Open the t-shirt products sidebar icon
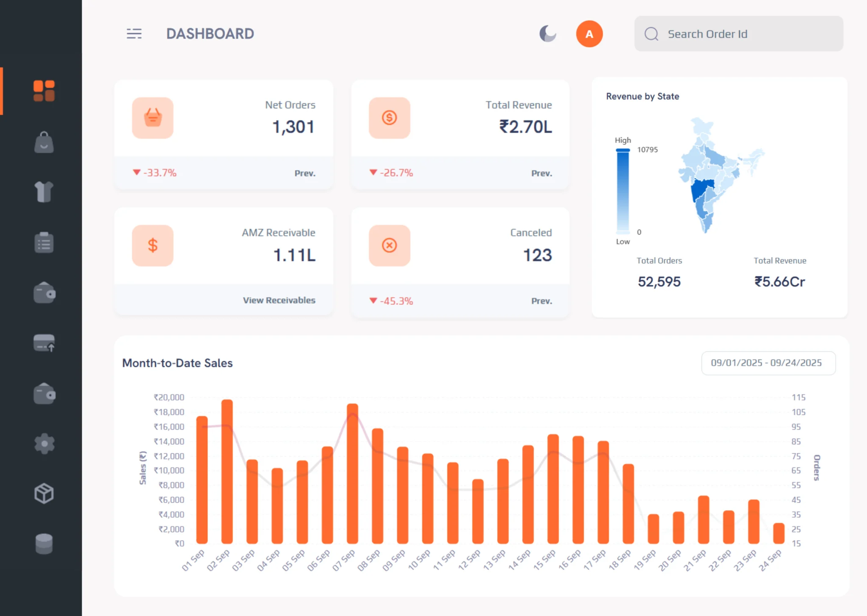 (x=44, y=192)
